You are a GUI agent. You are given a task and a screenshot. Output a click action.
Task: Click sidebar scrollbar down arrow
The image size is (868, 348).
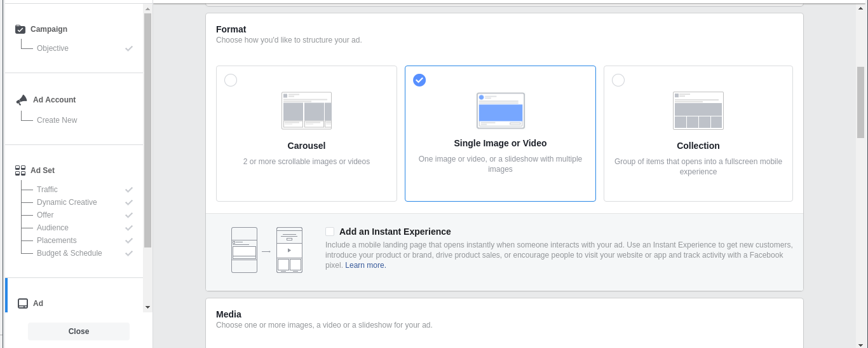click(148, 307)
